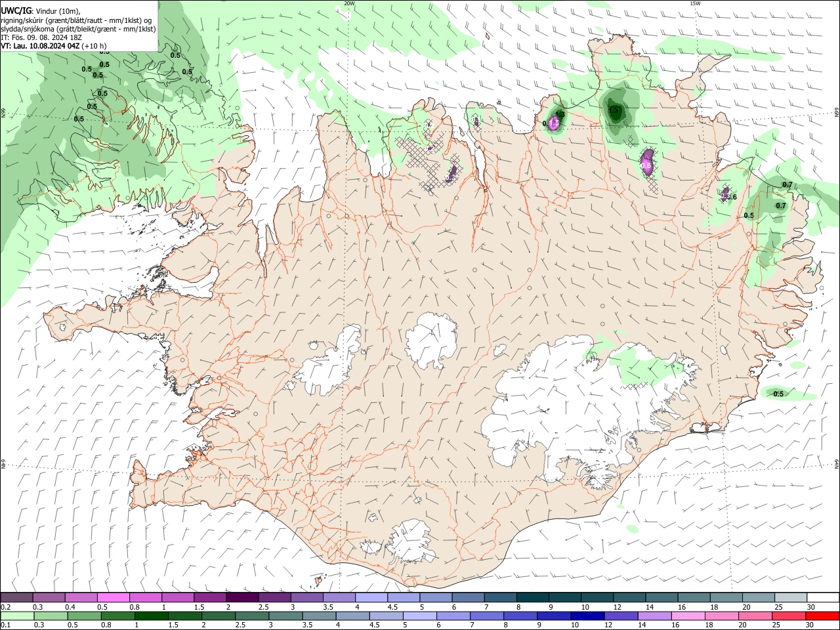The width and height of the screenshot is (840, 630).
Task: Select the '4.5' label in rain legend
Action: click(375, 625)
